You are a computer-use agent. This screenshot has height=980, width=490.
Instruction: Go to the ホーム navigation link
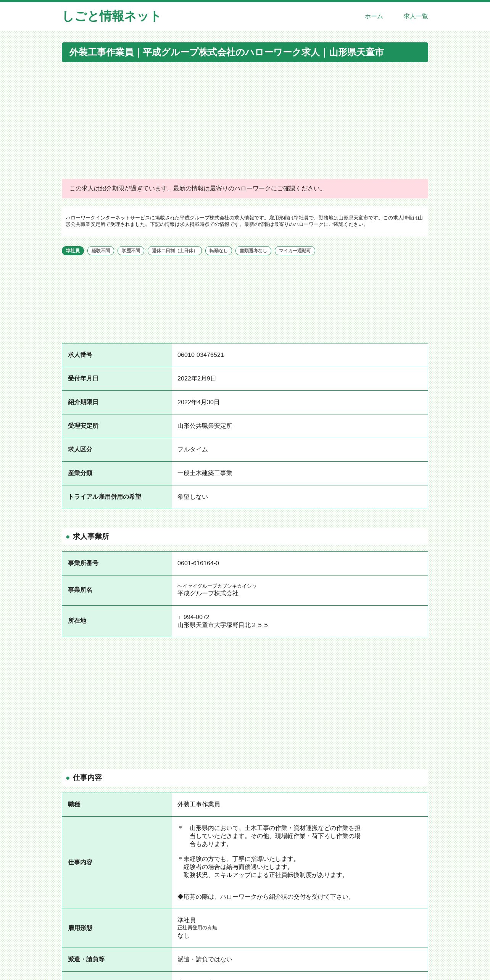(x=374, y=16)
